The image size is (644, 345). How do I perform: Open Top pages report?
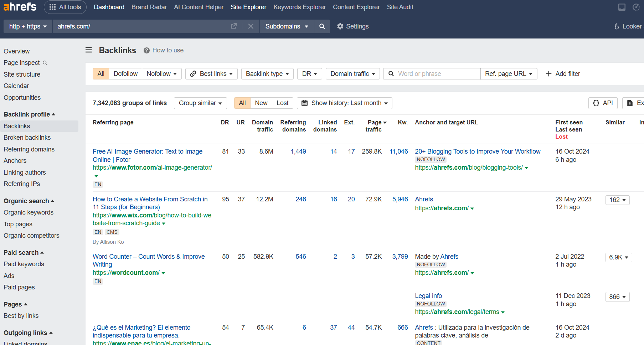tap(18, 224)
